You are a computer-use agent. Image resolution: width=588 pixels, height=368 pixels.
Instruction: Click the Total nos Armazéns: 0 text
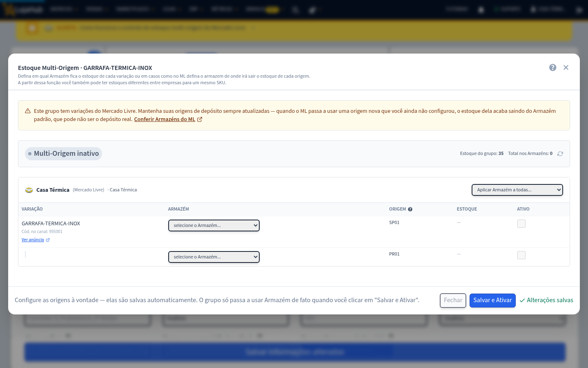(530, 154)
